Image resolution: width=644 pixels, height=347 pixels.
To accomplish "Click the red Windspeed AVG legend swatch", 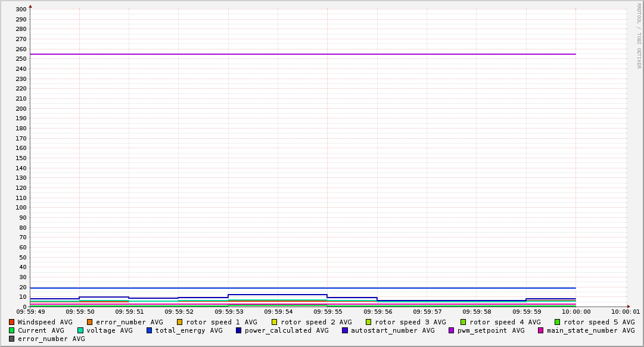I will coord(11,322).
